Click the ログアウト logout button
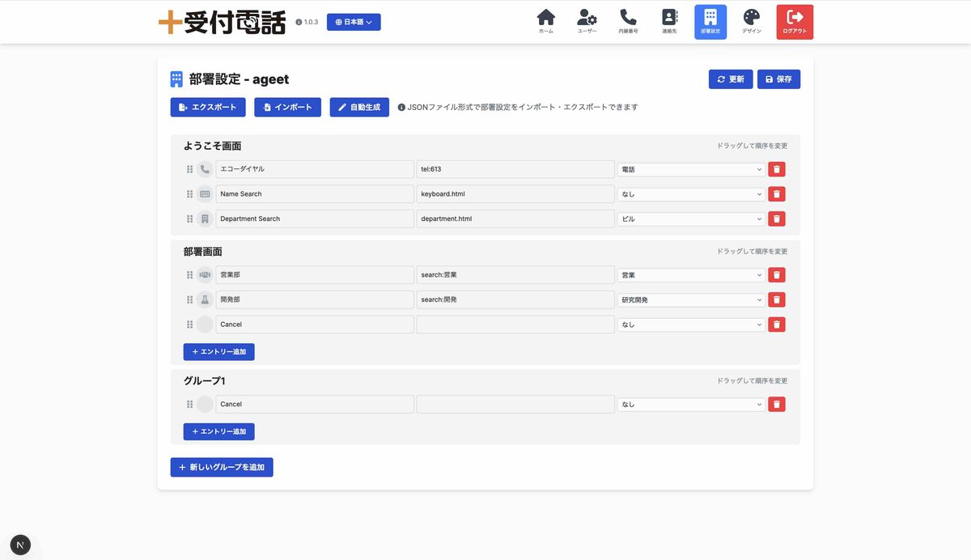Screen dimensions: 971x560 click(x=795, y=22)
